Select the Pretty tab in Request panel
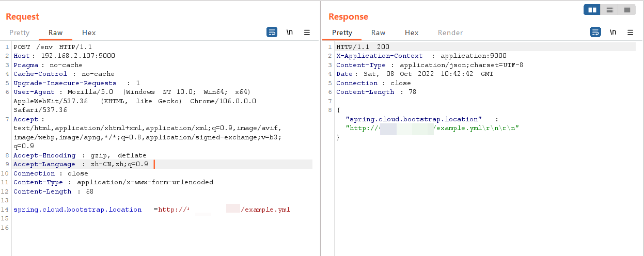The height and width of the screenshot is (256, 644). [x=20, y=33]
